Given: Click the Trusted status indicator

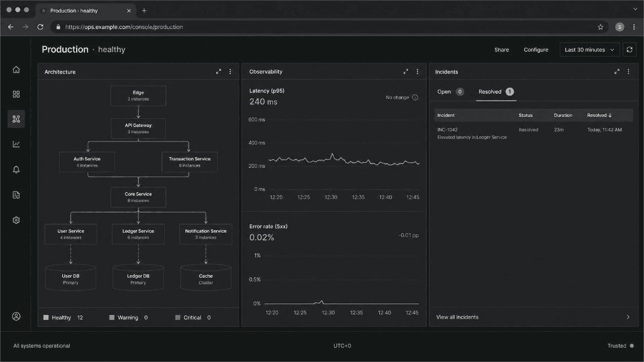Looking at the screenshot, I should click(620, 346).
